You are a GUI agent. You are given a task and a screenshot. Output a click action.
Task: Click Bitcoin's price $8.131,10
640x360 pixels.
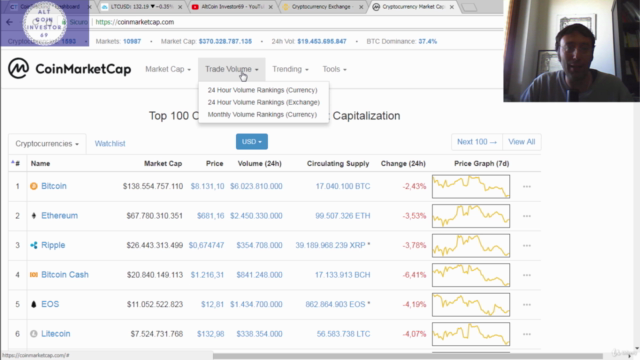coord(207,186)
